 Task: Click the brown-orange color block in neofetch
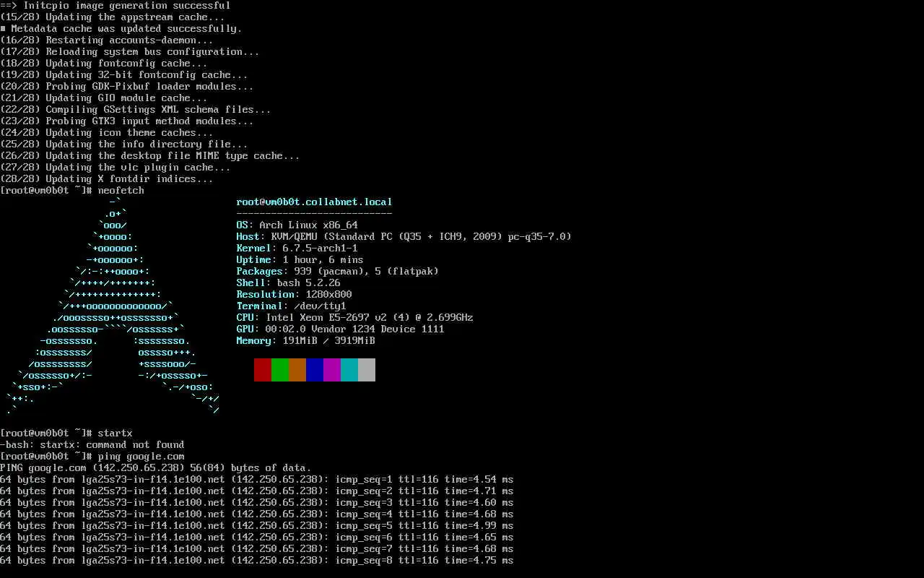(297, 370)
